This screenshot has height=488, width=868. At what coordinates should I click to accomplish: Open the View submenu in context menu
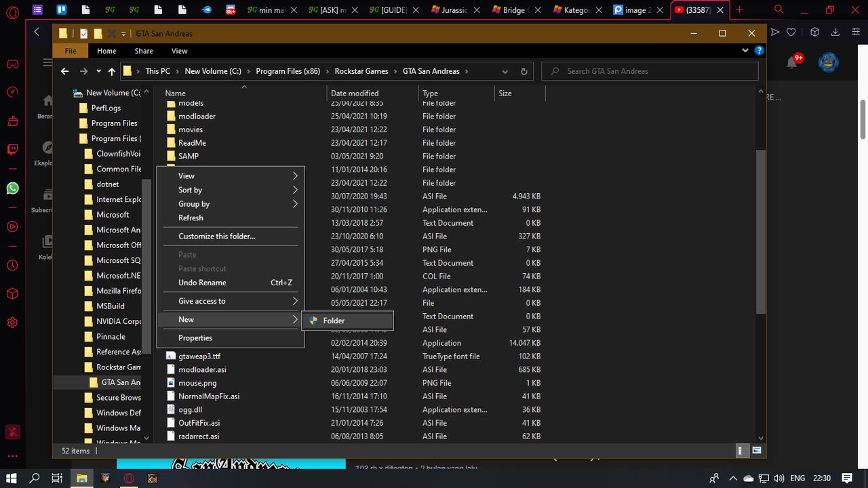coord(231,176)
